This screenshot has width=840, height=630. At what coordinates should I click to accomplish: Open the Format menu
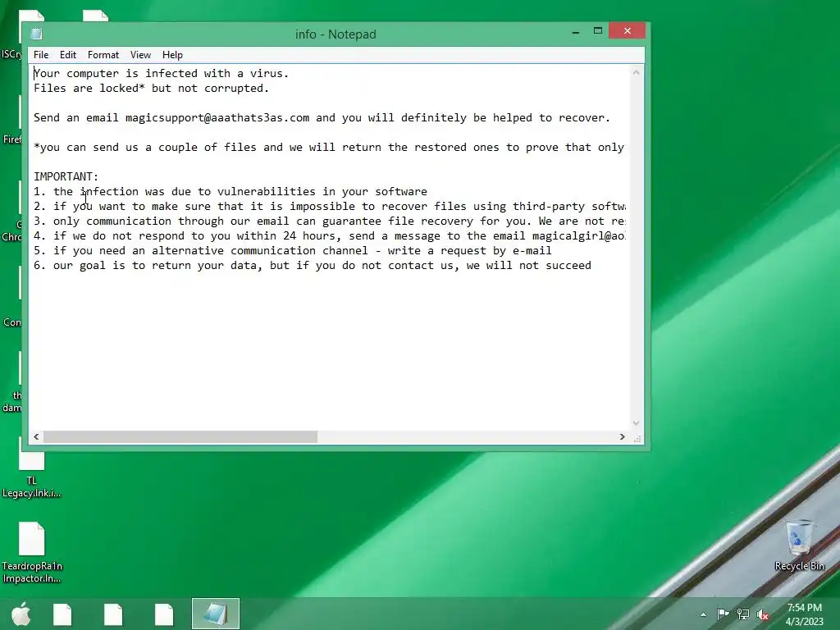tap(103, 55)
